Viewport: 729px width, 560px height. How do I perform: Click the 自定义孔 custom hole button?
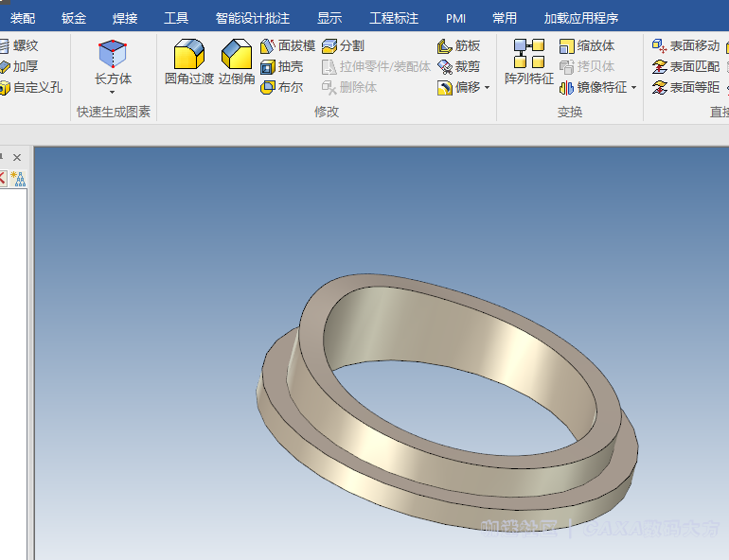click(x=30, y=87)
